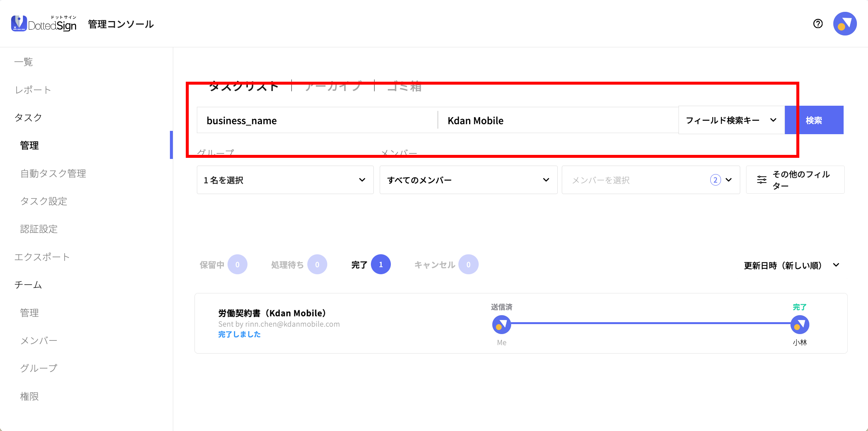This screenshot has height=431, width=868.
Task: Open 権限 in sidebar
Action: (29, 396)
